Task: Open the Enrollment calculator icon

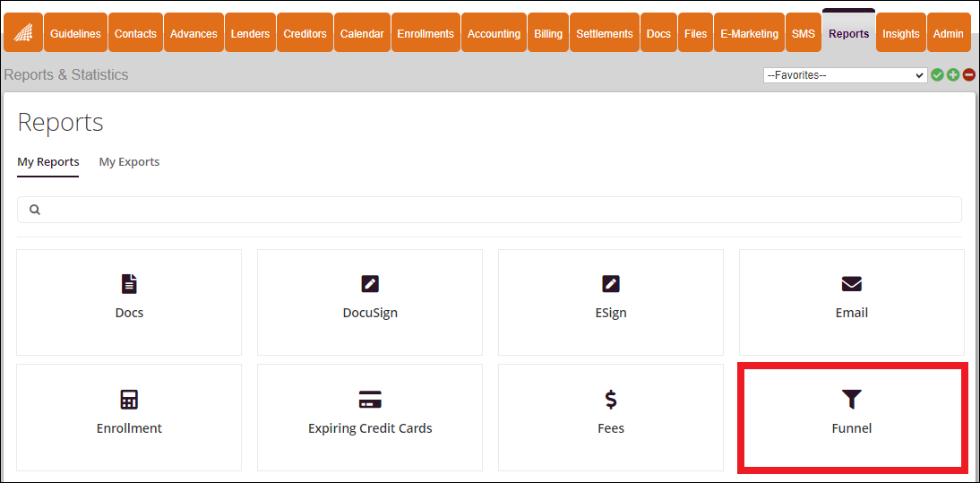Action: pos(129,400)
